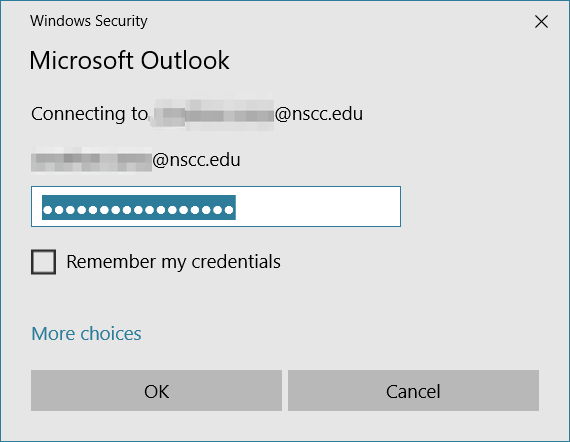Click the word "Outlook" in the heading
This screenshot has height=442, width=570.
coord(185,60)
